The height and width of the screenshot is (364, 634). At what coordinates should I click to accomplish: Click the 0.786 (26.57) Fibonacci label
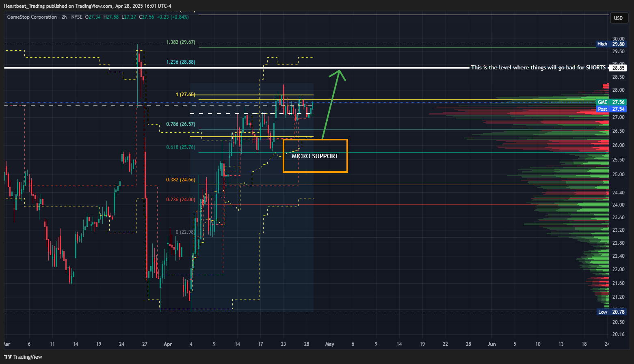pos(181,124)
